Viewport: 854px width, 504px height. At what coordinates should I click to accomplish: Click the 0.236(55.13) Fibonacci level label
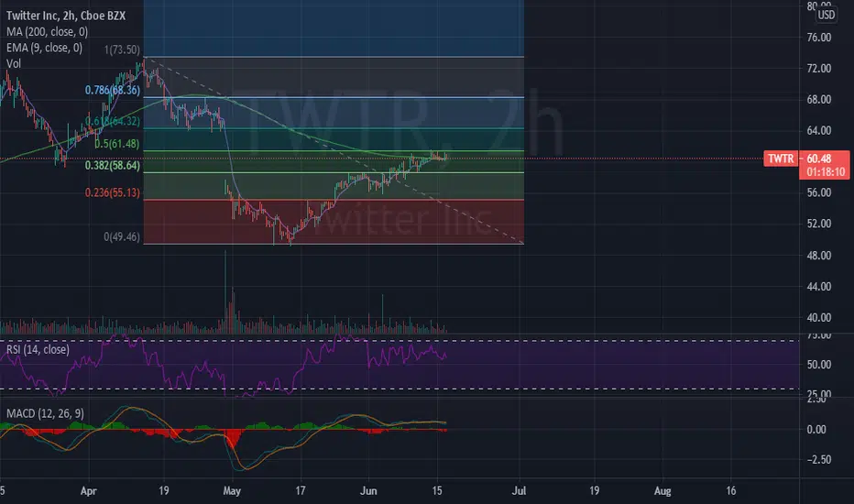112,192
